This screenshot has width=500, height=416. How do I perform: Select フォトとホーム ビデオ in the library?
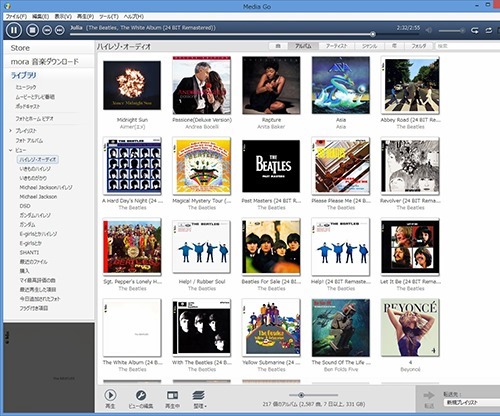[x=34, y=119]
